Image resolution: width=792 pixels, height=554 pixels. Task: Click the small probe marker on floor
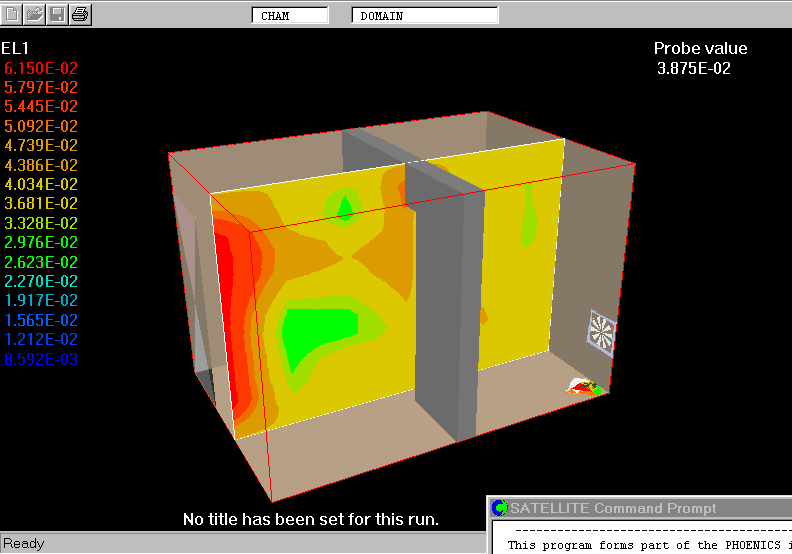pos(583,385)
